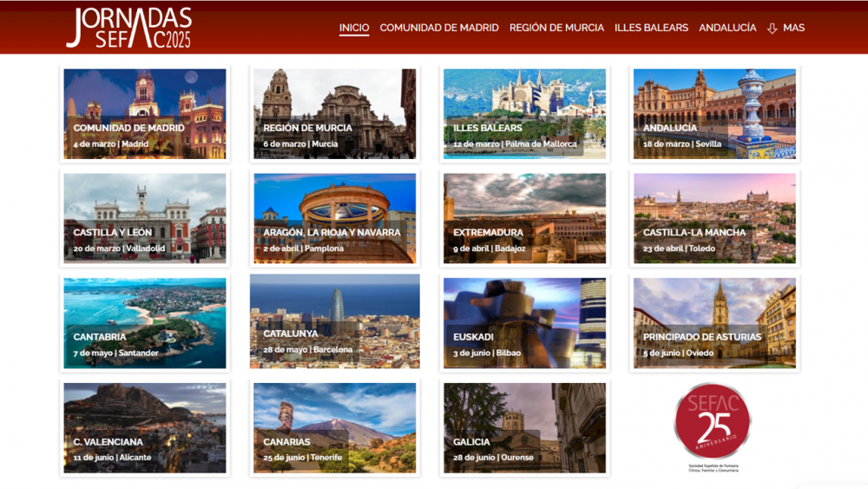This screenshot has width=868, height=489.
Task: Click the down-arrow icon beside MAS
Action: [x=773, y=29]
